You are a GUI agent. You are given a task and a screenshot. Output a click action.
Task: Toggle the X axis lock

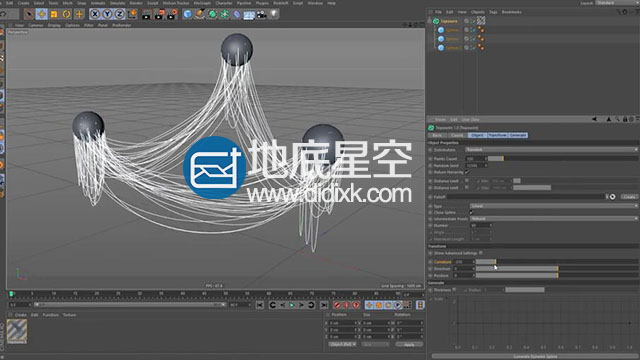coord(95,14)
